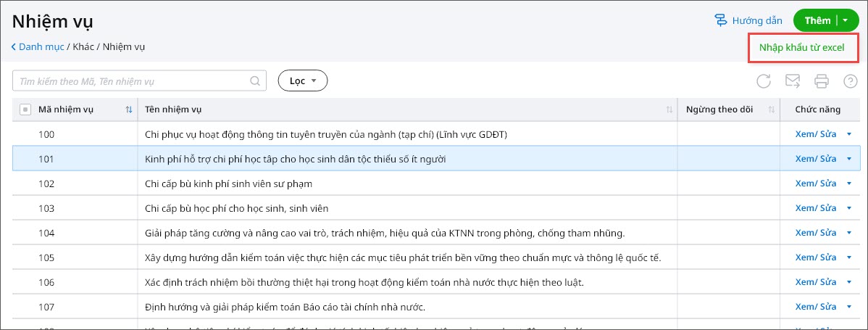The image size is (868, 330).
Task: Click the search magnifier icon
Action: pyautogui.click(x=255, y=81)
